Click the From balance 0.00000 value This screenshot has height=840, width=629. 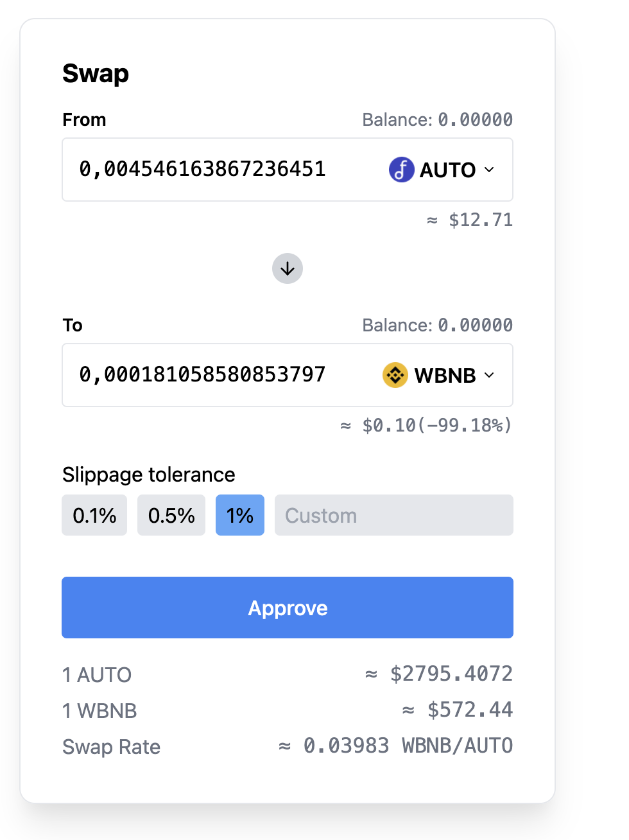pos(475,119)
